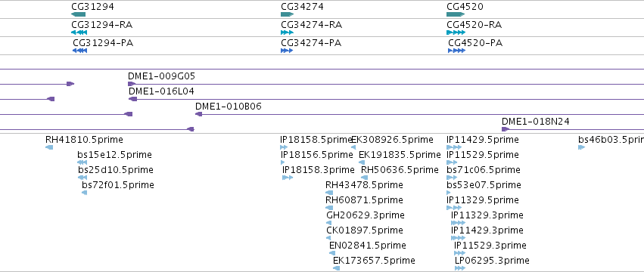Click the DME1-018N24 start arrow marker

(506, 129)
